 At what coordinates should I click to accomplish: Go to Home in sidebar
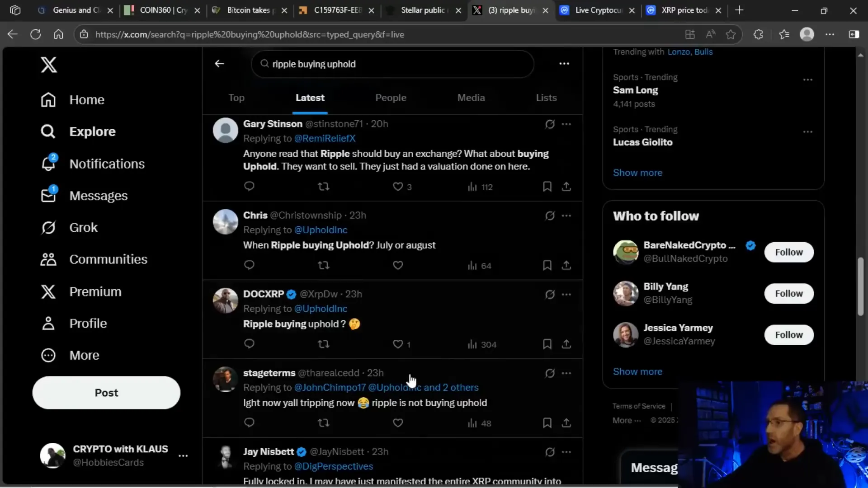click(x=73, y=100)
